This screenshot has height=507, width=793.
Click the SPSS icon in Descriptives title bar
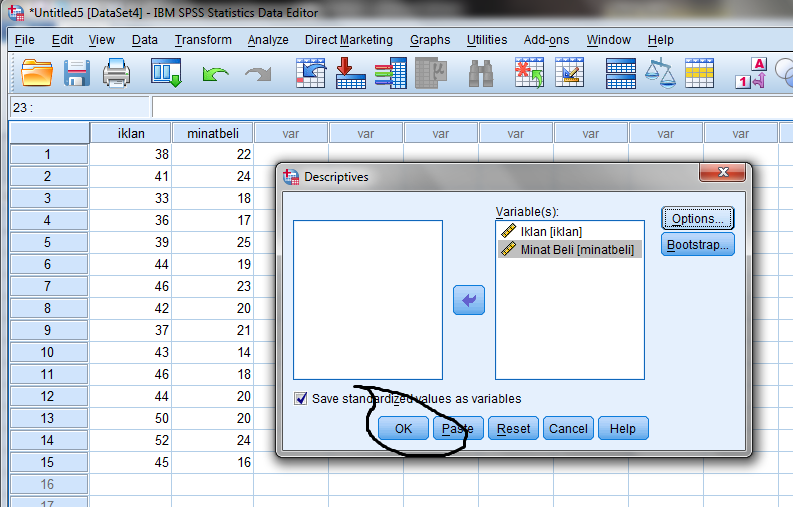291,177
